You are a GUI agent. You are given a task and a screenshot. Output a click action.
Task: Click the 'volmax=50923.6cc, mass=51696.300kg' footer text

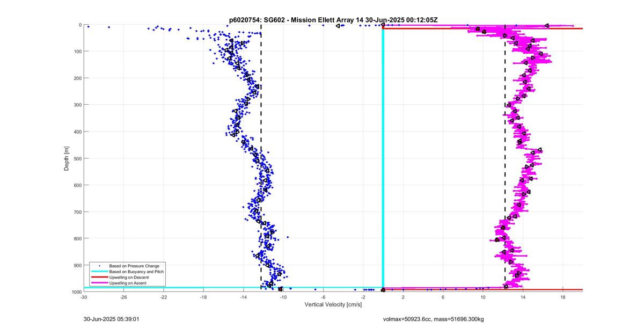tap(433, 319)
